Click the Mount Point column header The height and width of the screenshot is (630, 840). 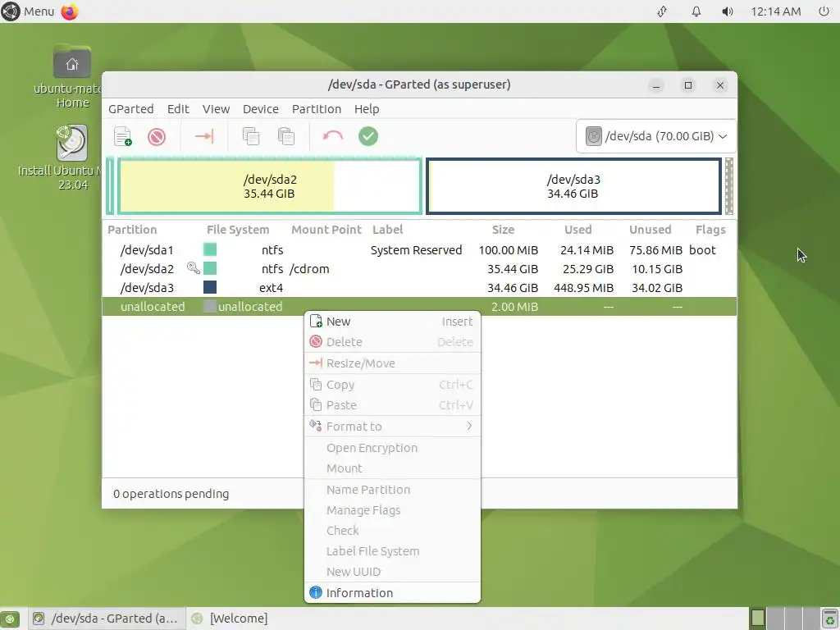point(326,230)
